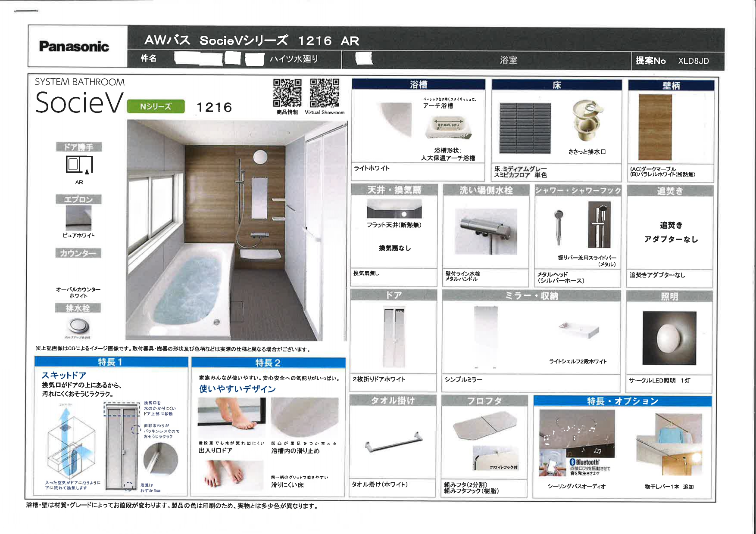Click the airflow diagram with blue arrow
Viewport: 756px width, 534px height.
(71, 441)
